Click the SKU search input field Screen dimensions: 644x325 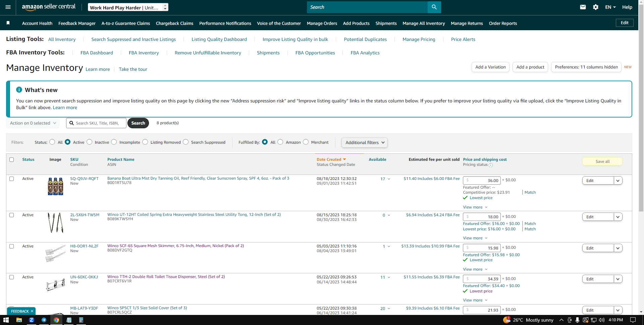coord(96,123)
